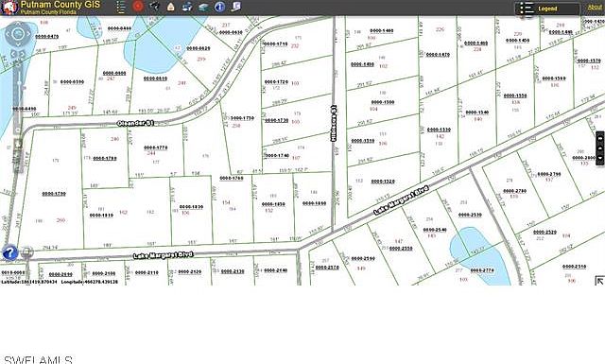This screenshot has width=605, height=364.
Task: Select parcel 0000-2550
Action: (x=401, y=249)
